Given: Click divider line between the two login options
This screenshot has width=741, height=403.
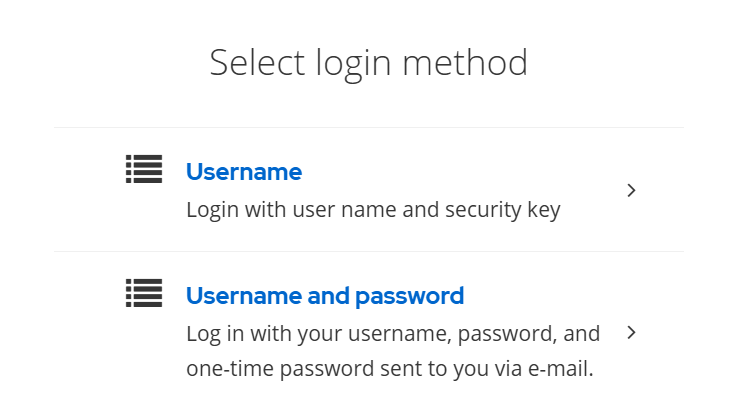Looking at the screenshot, I should point(369,251).
